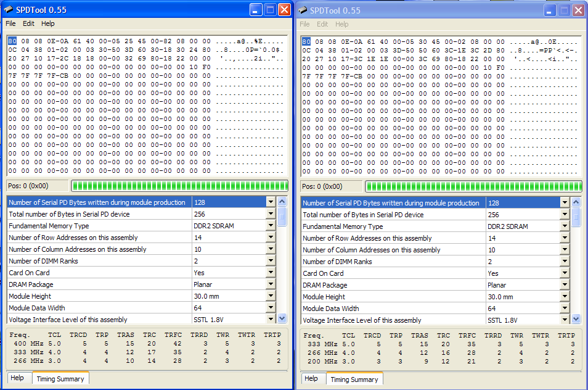Expand Card On Card dropdown, left window

pyautogui.click(x=271, y=272)
